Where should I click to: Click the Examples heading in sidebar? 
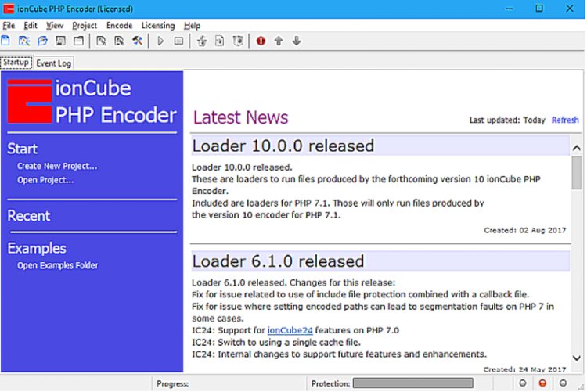[x=37, y=248]
